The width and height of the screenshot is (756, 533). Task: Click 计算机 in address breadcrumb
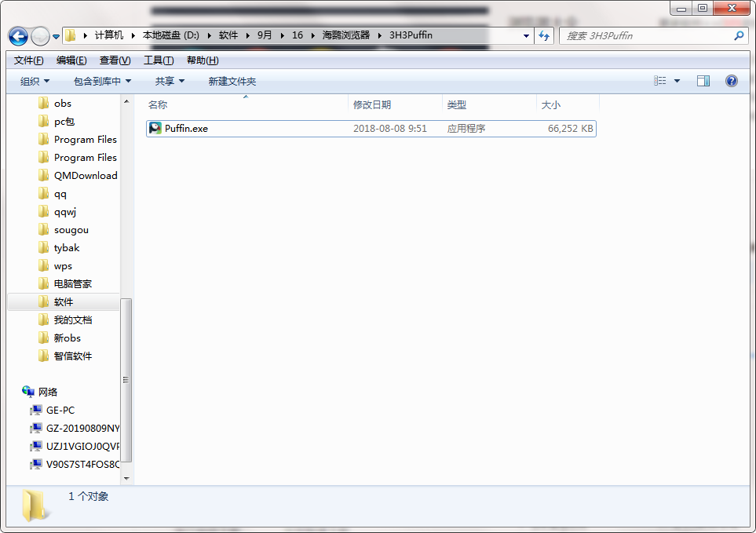[109, 35]
